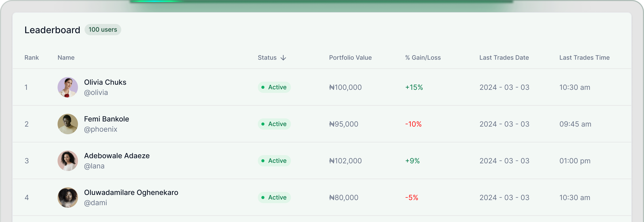644x222 pixels.
Task: Sort by Portfolio Value column header
Action: [x=350, y=58]
